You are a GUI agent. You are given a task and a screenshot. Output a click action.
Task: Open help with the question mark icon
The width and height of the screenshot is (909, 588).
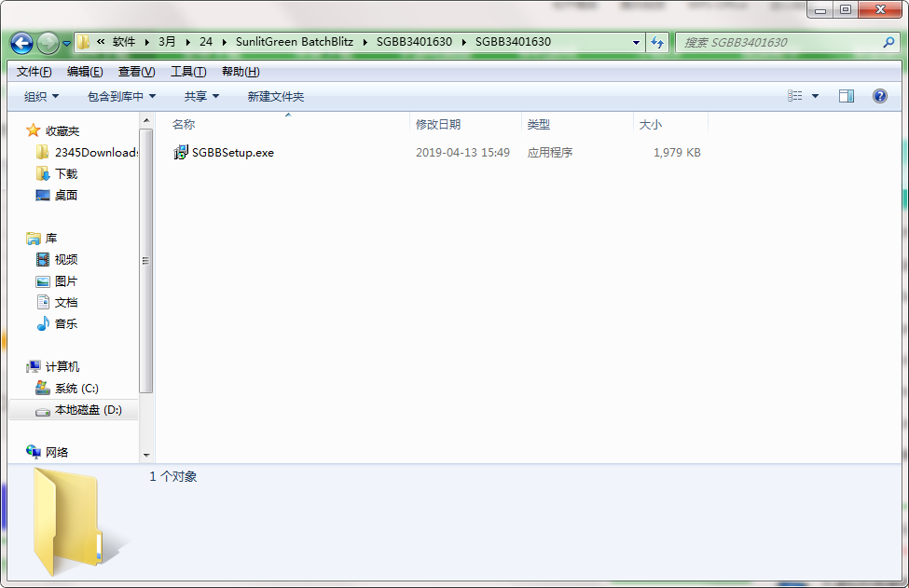coord(879,96)
